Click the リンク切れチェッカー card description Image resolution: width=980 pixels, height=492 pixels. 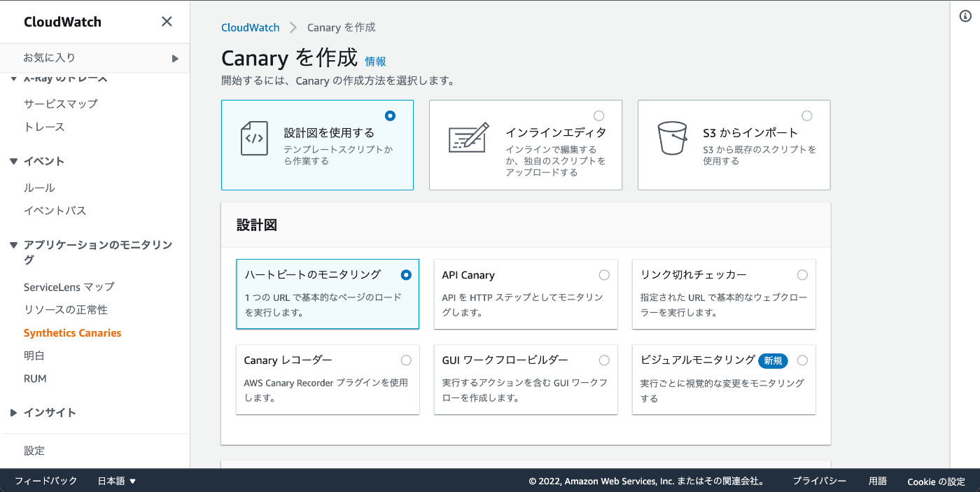tap(724, 305)
